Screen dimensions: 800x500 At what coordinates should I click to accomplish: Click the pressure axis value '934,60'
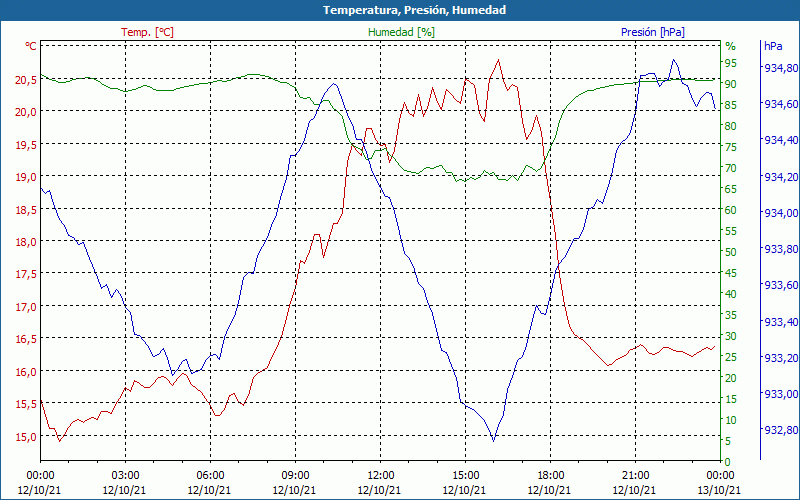click(781, 105)
